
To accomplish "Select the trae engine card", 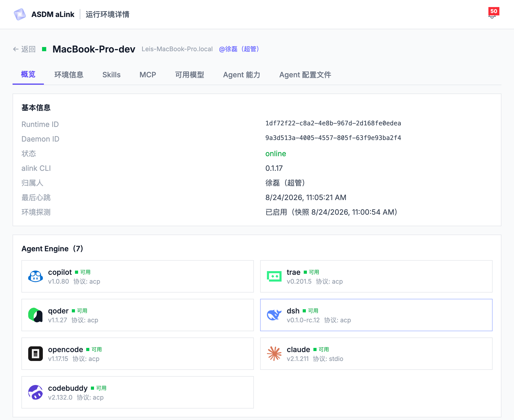I will pyautogui.click(x=376, y=276).
